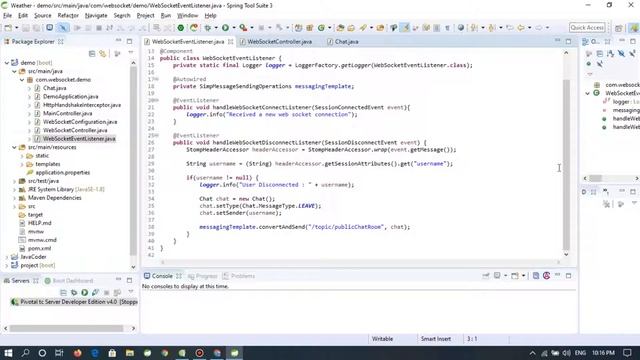Screen dimensions: 640x360
Task: Open dropdown arrow next to Run button
Action: point(234,28)
